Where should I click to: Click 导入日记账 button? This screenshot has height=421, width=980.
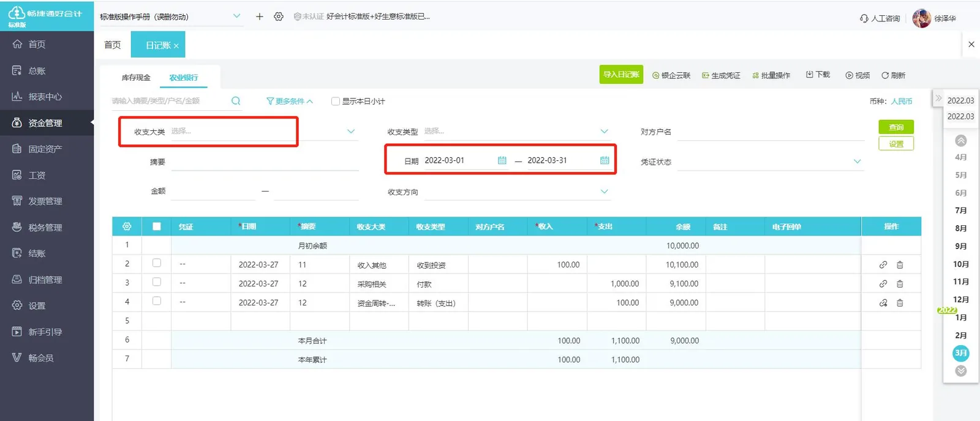[x=621, y=75]
